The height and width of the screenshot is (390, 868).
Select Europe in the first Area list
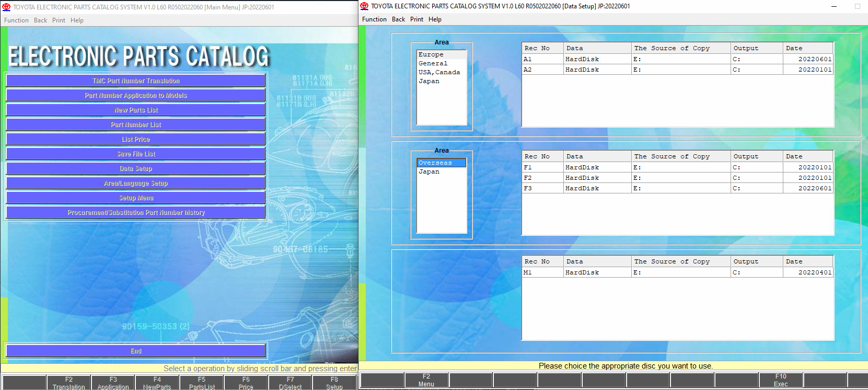[431, 54]
